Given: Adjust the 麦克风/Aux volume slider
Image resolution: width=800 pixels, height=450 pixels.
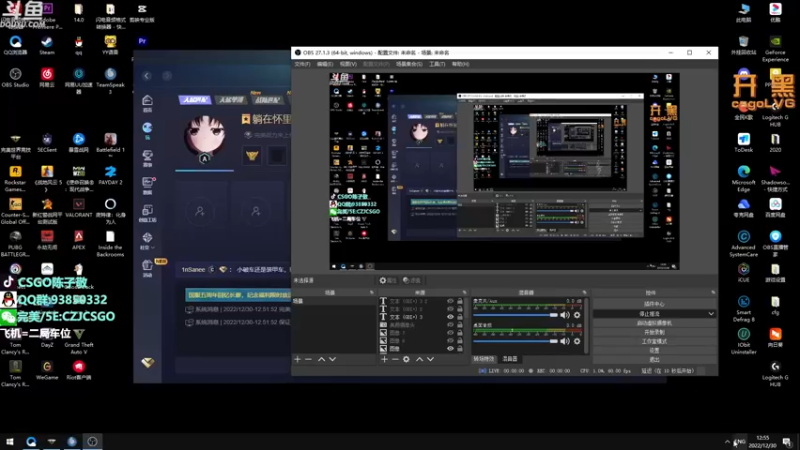Looking at the screenshot, I should click(x=515, y=315).
